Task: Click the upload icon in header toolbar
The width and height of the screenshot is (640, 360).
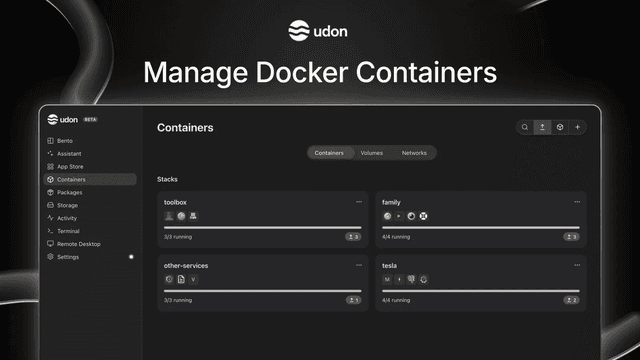Action: coord(542,127)
